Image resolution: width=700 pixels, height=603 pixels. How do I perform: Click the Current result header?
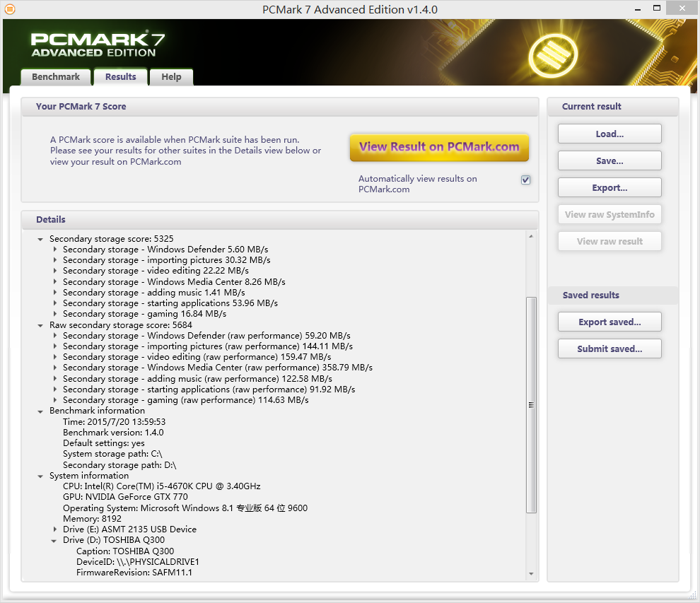pos(612,107)
